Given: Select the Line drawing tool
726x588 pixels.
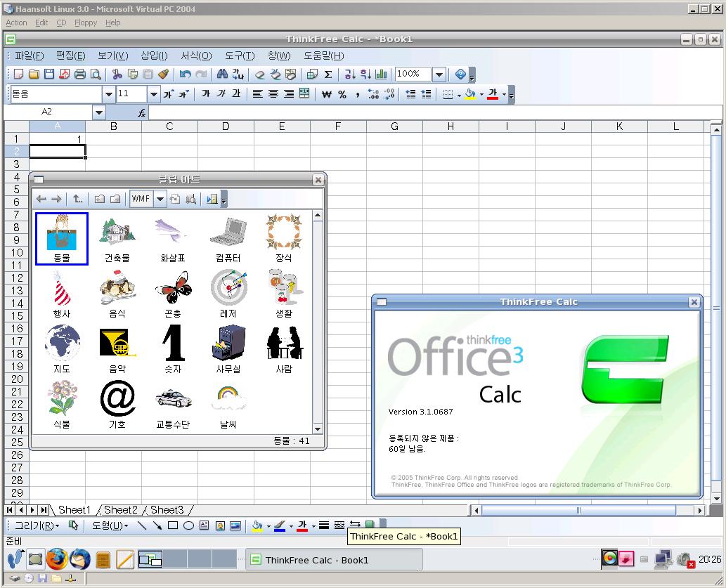Looking at the screenshot, I should 142,525.
